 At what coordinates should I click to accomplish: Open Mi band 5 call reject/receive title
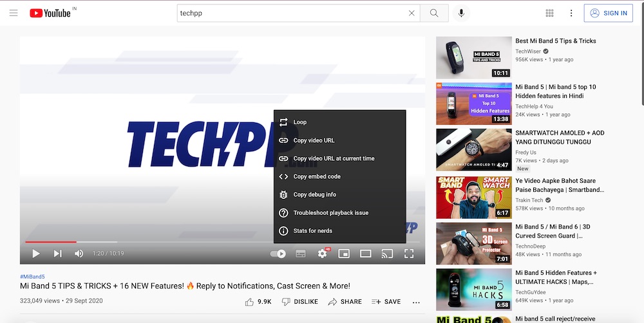[x=555, y=319]
